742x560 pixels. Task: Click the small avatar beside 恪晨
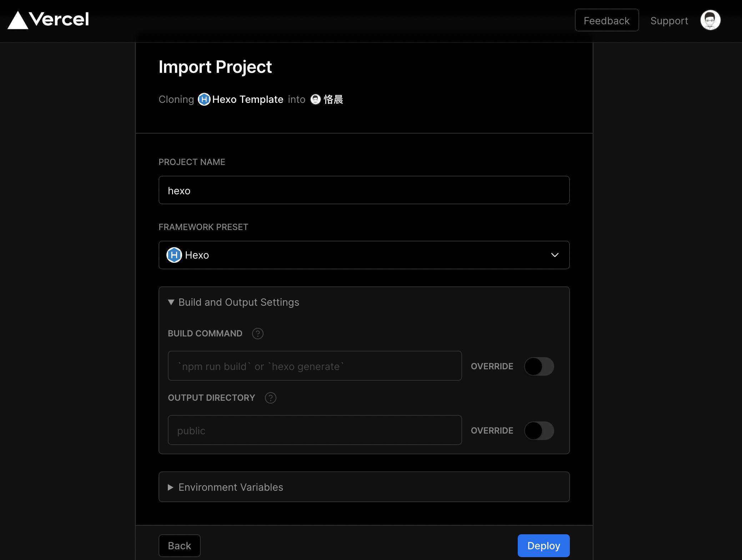316,99
